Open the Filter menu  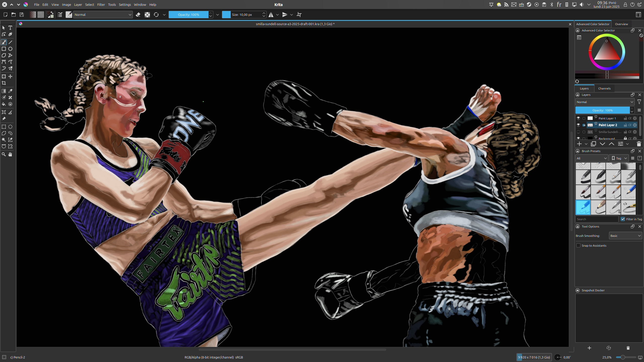tap(101, 5)
